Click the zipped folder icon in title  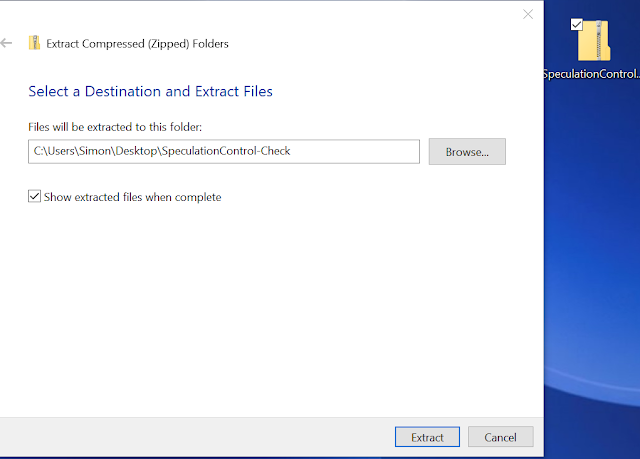point(35,43)
